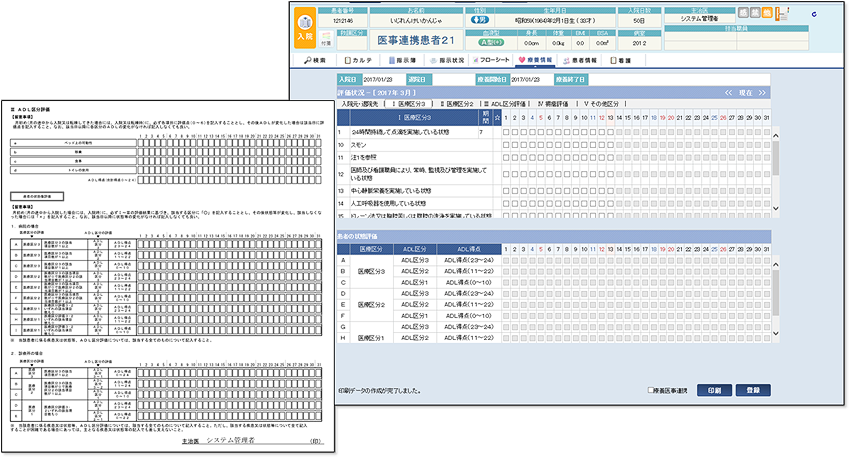
Task: Click 医療区分2 cell in state table
Action: (371, 305)
